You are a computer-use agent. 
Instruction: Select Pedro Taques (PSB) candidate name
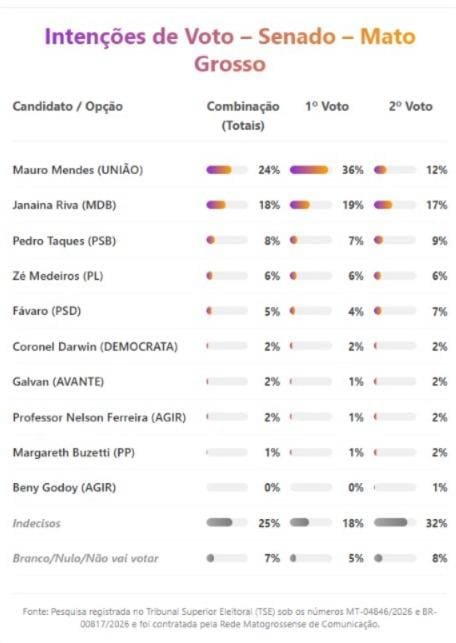point(64,241)
